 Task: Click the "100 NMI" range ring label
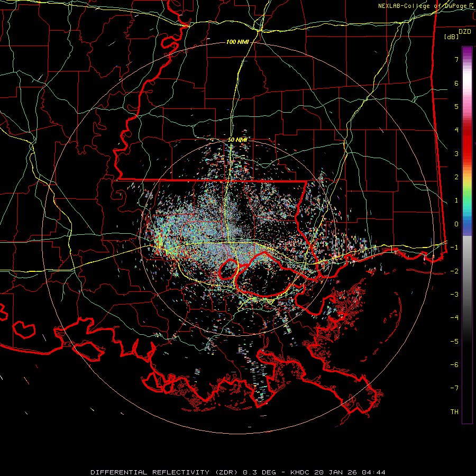click(x=237, y=42)
